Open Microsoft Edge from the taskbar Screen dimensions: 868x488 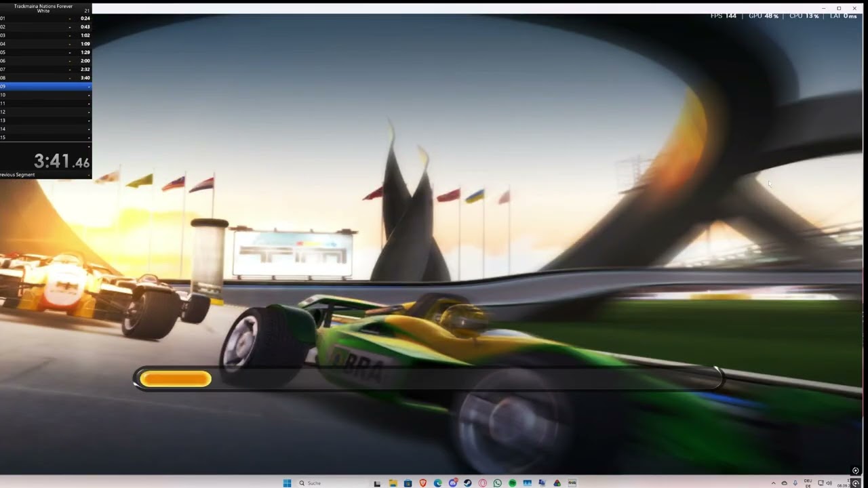438,483
